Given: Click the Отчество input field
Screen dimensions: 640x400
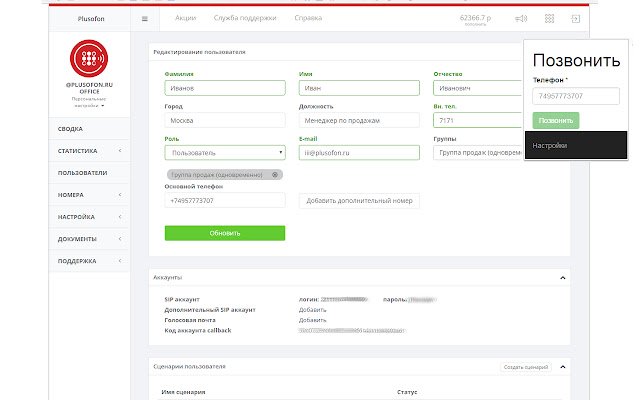Looking at the screenshot, I should (x=478, y=88).
